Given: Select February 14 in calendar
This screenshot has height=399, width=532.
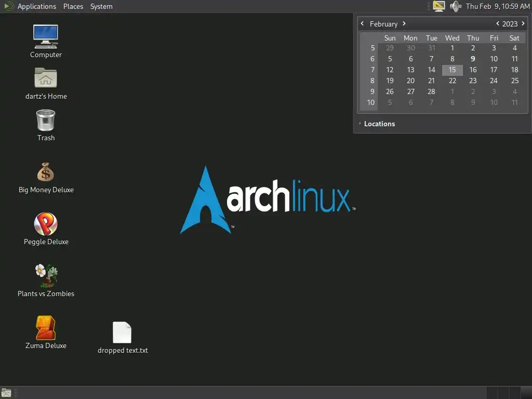Looking at the screenshot, I should (432, 70).
